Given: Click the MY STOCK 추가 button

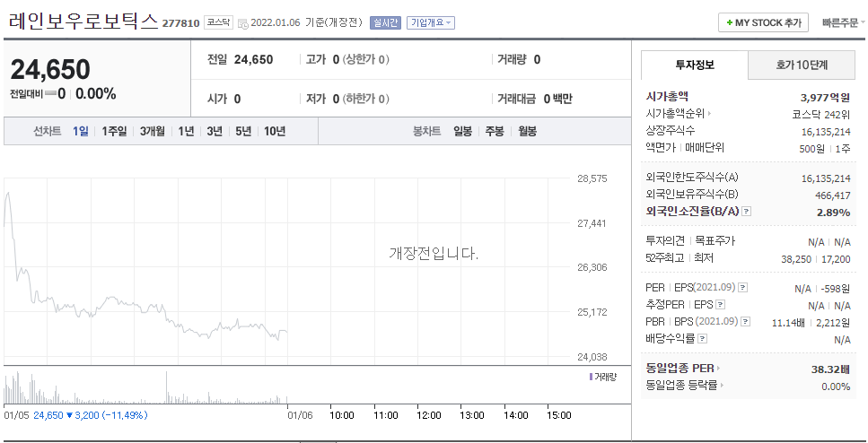Looking at the screenshot, I should [x=763, y=22].
